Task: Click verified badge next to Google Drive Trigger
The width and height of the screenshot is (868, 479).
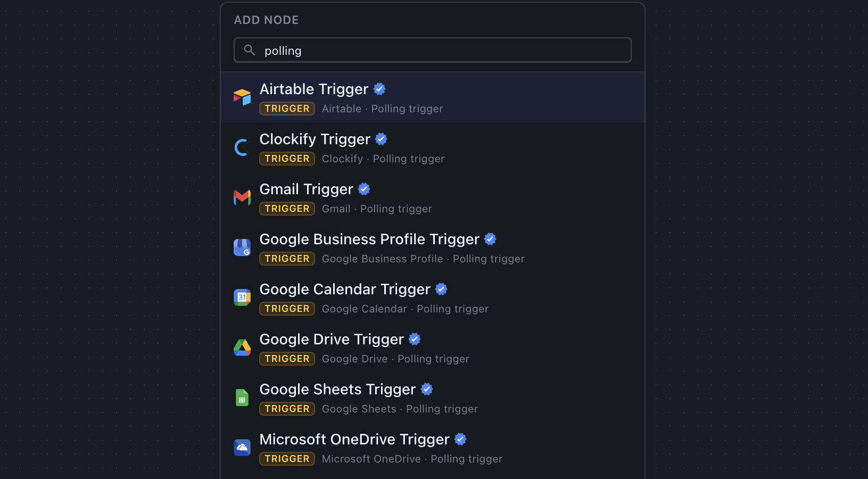Action: 415,339
